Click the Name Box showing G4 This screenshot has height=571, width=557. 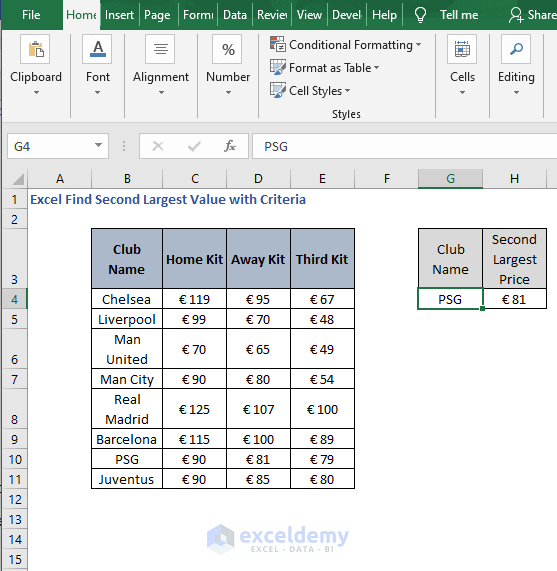58,146
